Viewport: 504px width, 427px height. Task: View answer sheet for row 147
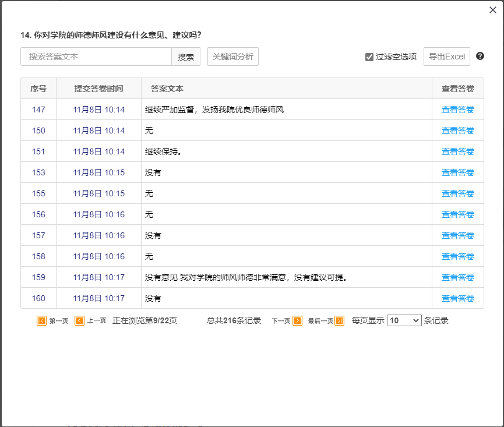(x=457, y=110)
